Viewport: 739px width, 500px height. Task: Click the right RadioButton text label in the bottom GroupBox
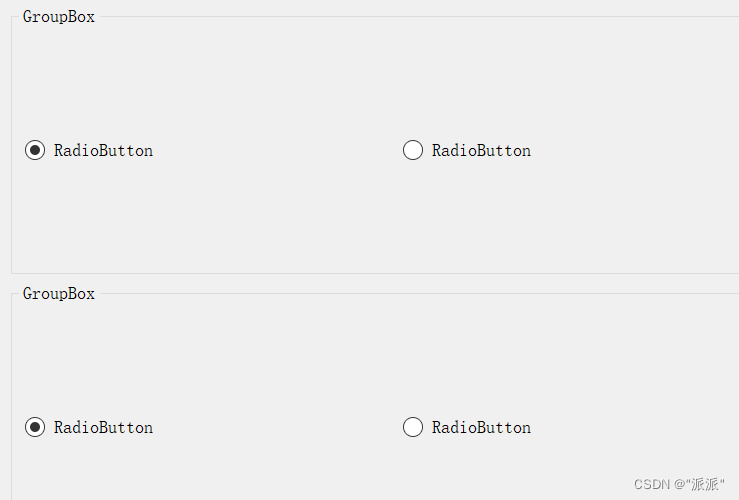point(481,428)
